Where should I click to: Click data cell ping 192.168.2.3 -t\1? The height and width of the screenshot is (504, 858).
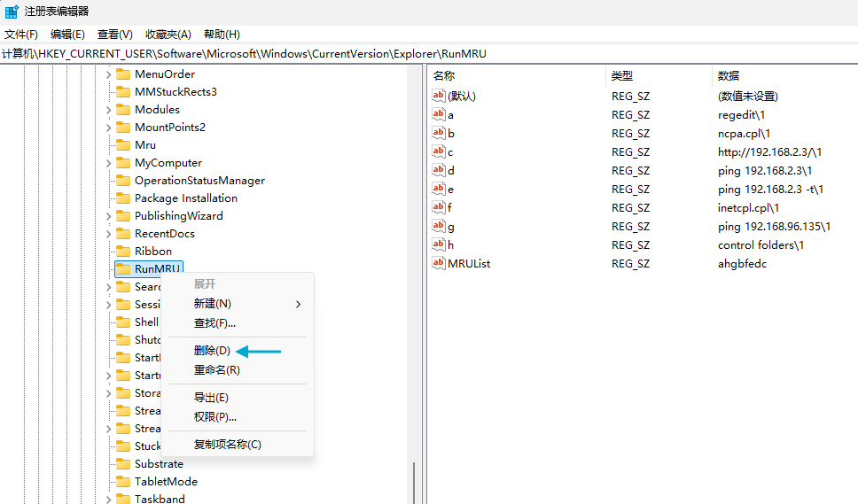(771, 190)
